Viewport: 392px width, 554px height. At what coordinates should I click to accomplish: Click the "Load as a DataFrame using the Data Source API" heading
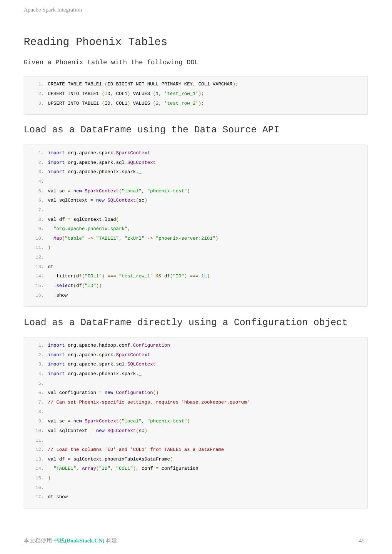click(x=151, y=130)
